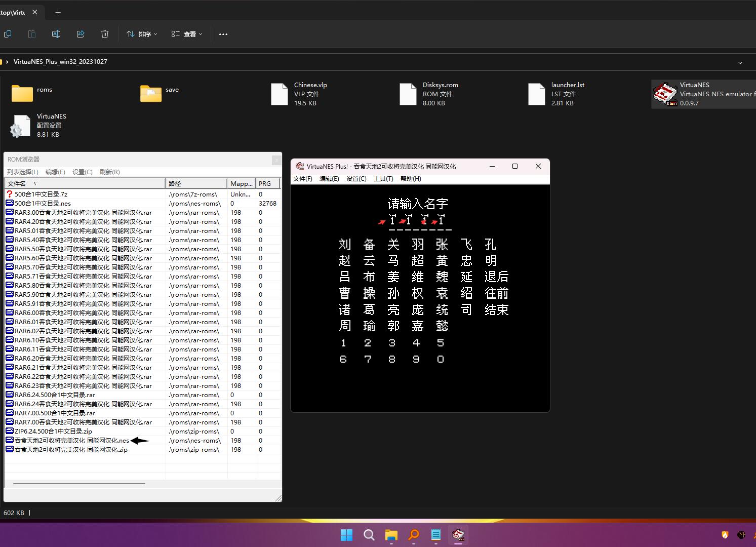Click the paste icon in Explorer toolbar
756x547 pixels.
click(x=32, y=34)
